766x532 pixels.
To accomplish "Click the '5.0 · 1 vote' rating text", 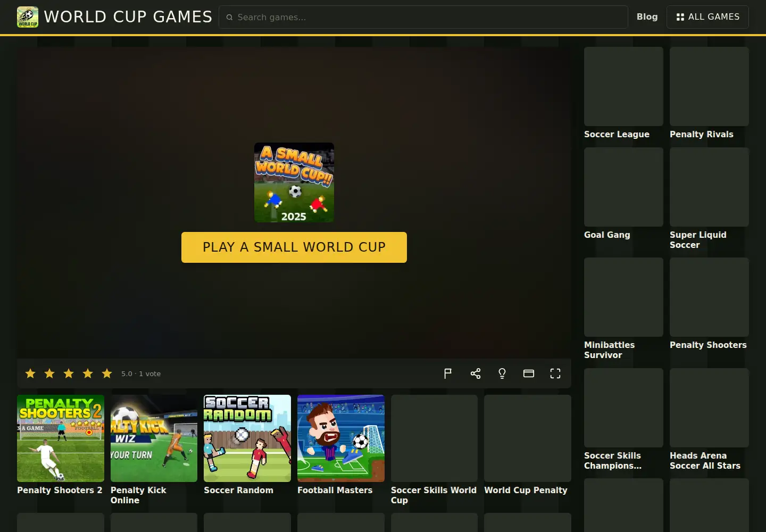I will coord(141,374).
